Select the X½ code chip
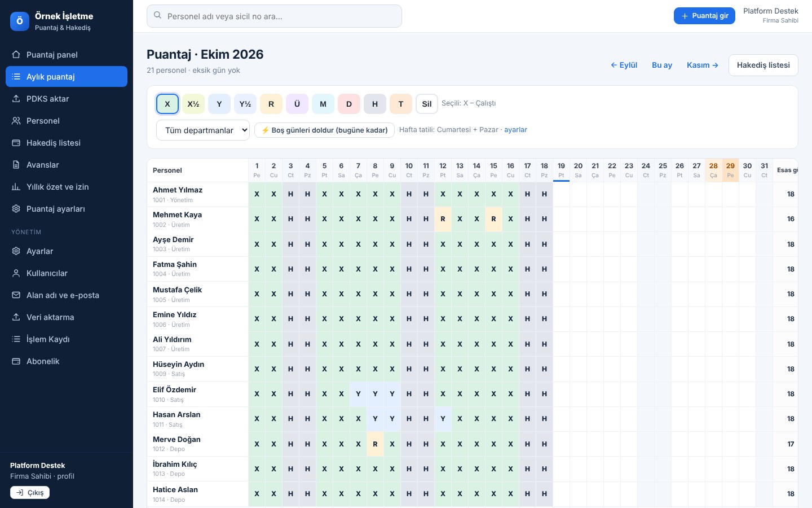 [193, 104]
